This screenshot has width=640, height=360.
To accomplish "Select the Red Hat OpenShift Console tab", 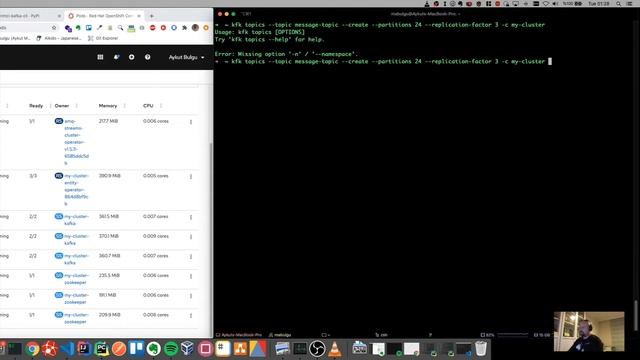I will click(104, 16).
